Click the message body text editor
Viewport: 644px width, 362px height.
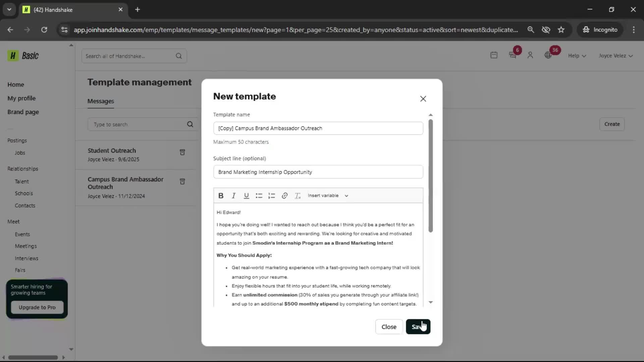(318, 255)
